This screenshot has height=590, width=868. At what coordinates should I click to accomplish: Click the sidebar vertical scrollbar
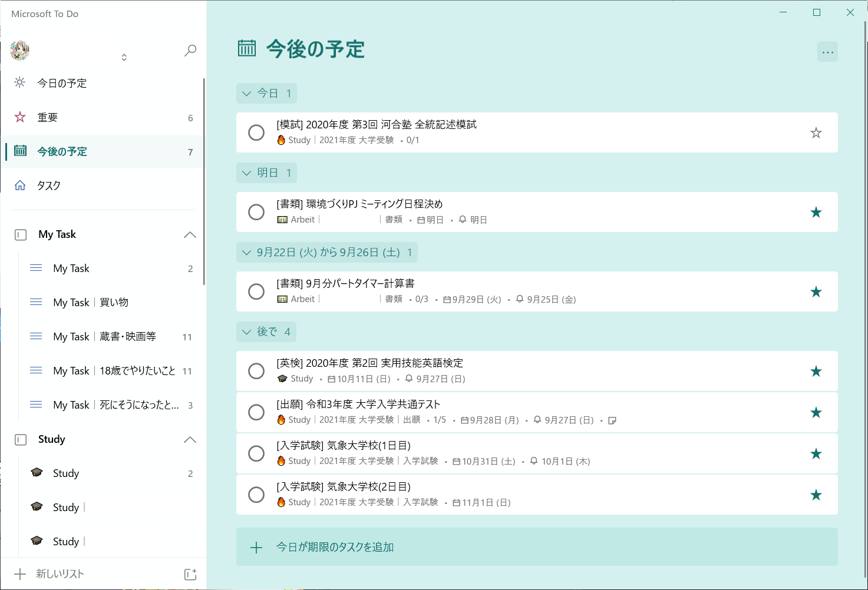(x=204, y=183)
